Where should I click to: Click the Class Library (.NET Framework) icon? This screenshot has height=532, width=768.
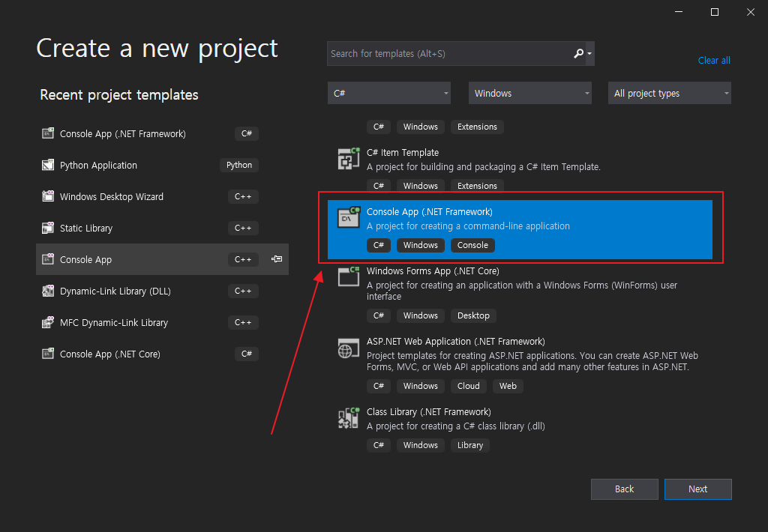tap(349, 418)
